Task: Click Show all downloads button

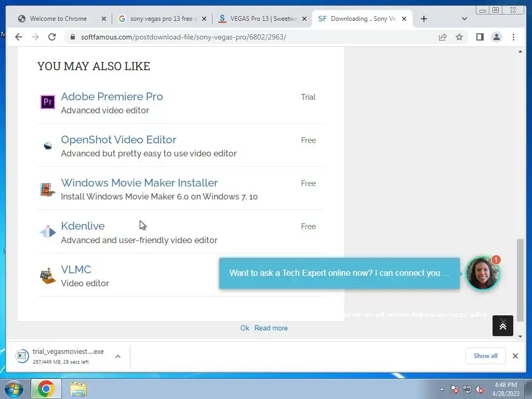Action: point(486,355)
